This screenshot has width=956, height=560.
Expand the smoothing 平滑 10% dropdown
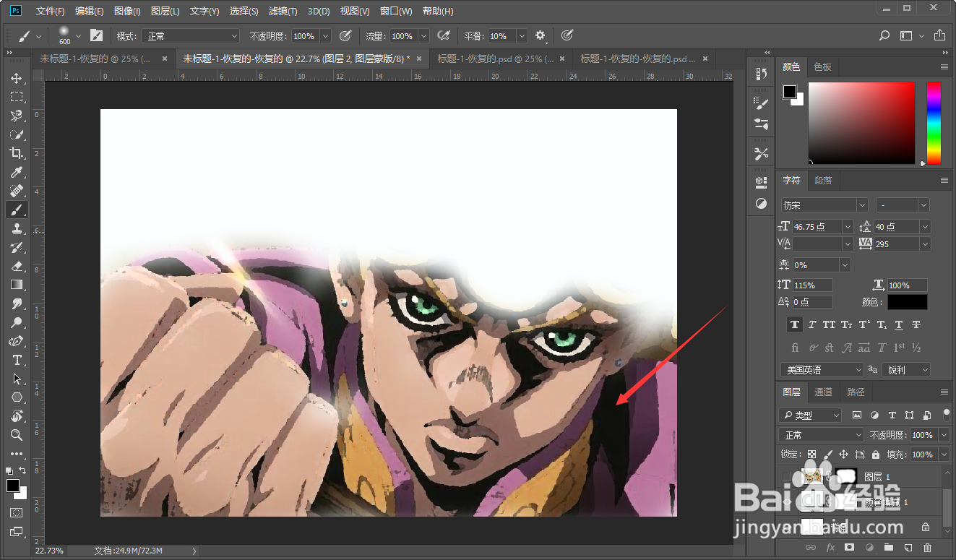(522, 36)
